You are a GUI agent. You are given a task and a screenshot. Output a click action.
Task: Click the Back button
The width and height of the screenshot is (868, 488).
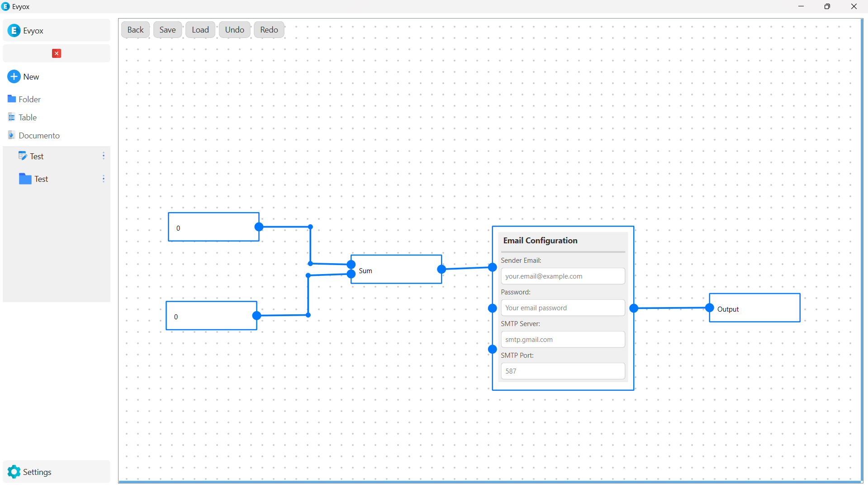[135, 30]
